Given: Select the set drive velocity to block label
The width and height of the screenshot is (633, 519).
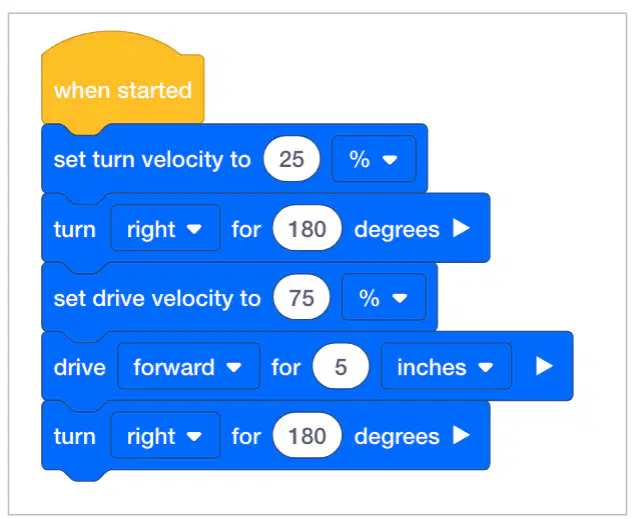Looking at the screenshot, I should tap(157, 298).
